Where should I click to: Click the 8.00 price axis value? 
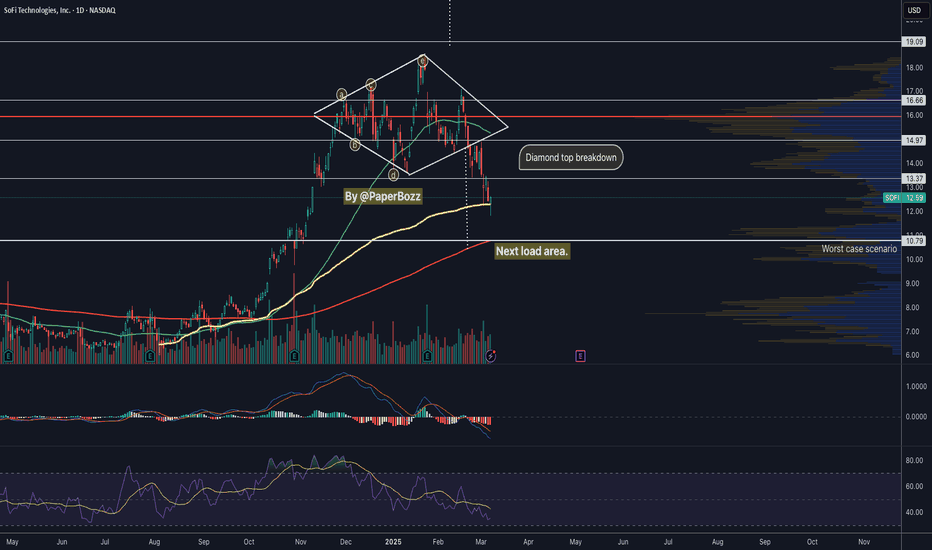(x=912, y=307)
